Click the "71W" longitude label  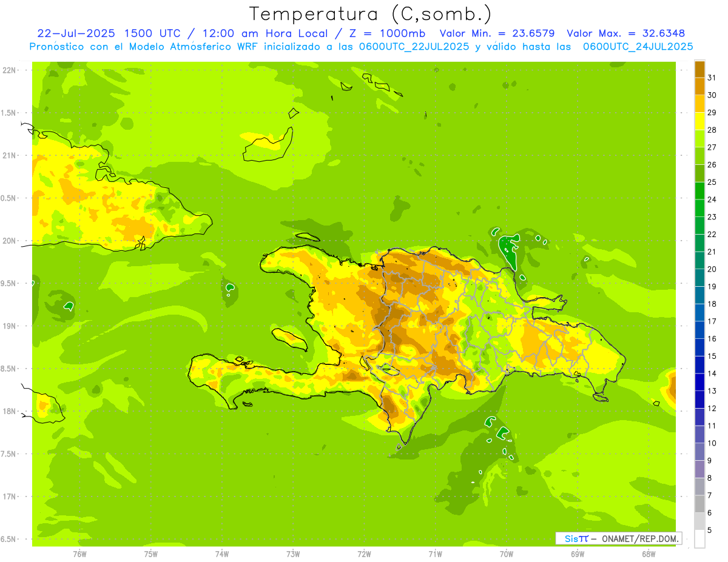[x=435, y=554]
